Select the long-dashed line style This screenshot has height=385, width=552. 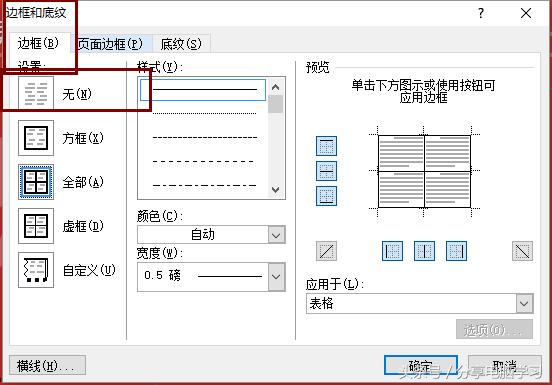(x=203, y=162)
